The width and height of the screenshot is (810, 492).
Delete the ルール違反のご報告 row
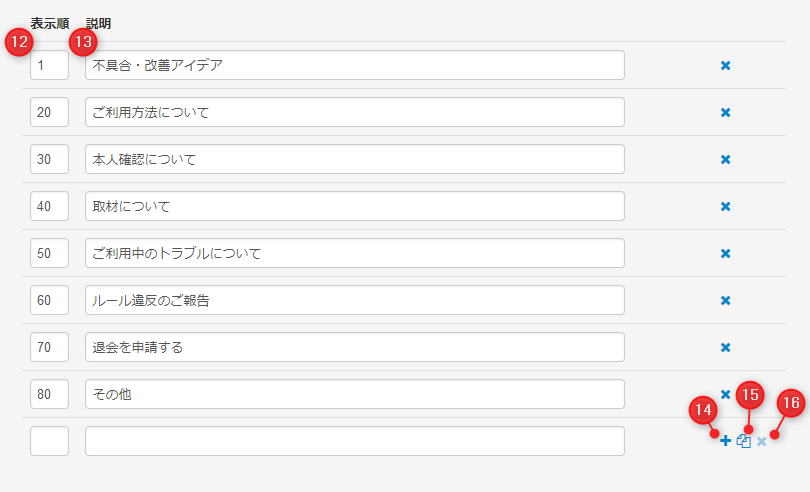point(726,301)
